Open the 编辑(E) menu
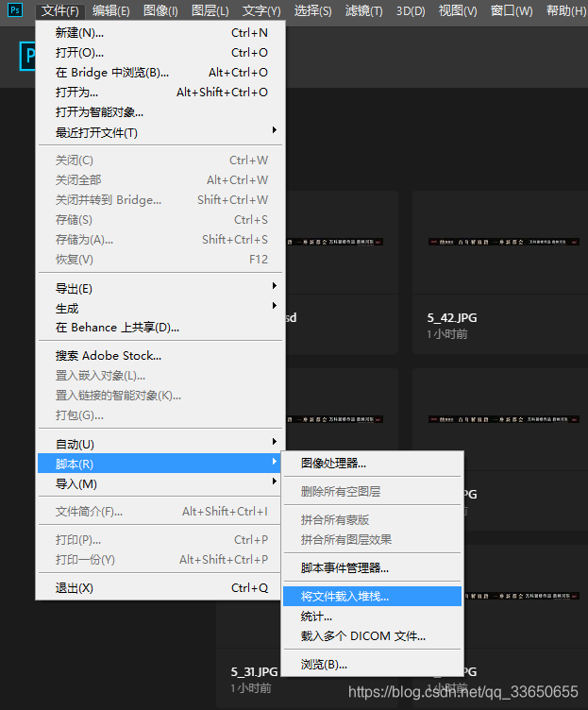Viewport: 588px width, 710px height. (111, 11)
